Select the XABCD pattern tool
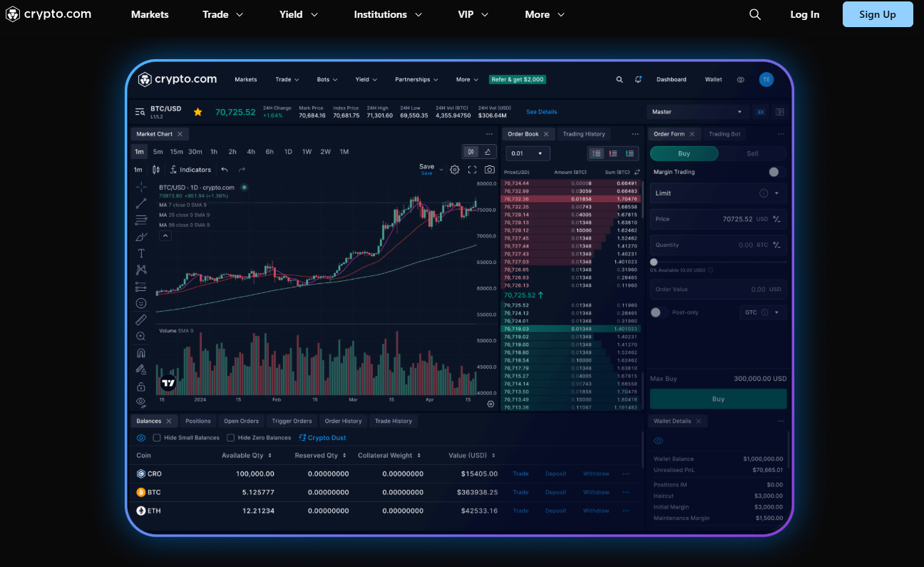Image resolution: width=924 pixels, height=567 pixels. (x=141, y=270)
